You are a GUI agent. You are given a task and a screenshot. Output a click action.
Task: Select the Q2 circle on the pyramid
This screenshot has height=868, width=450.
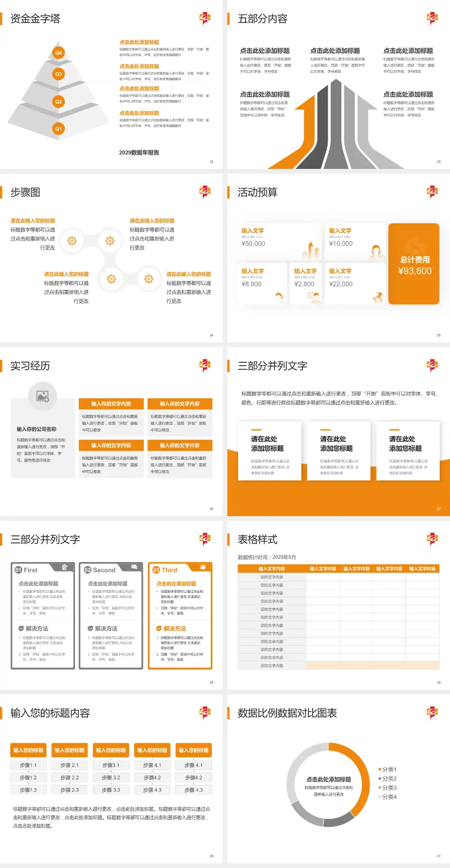click(x=59, y=101)
